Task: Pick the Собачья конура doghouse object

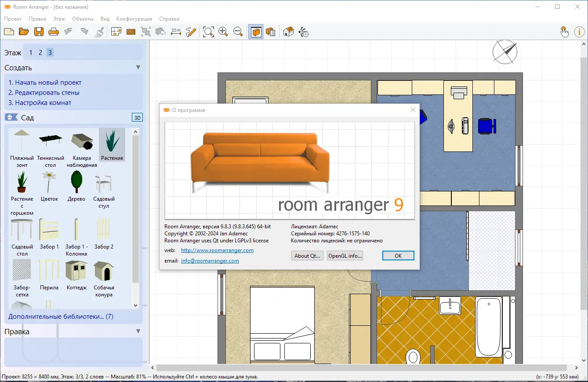Action: tap(104, 278)
